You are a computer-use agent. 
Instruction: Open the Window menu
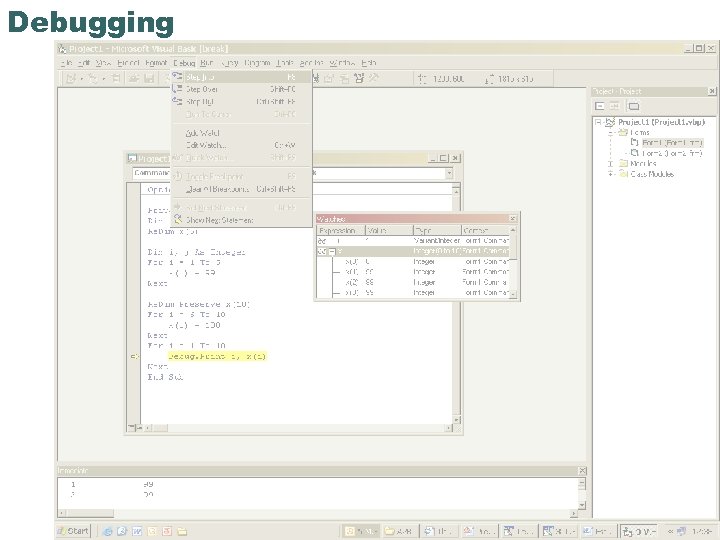pos(342,63)
